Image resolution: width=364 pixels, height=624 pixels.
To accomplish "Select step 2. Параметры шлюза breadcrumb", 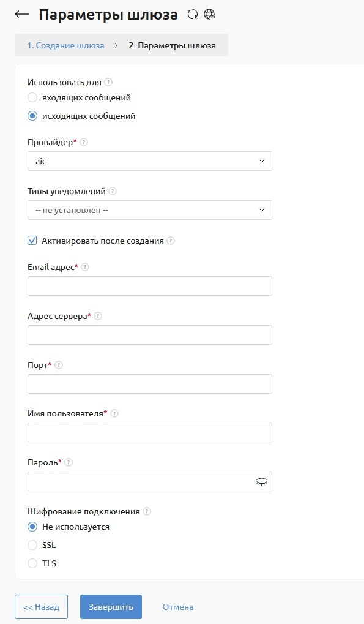I will (172, 45).
